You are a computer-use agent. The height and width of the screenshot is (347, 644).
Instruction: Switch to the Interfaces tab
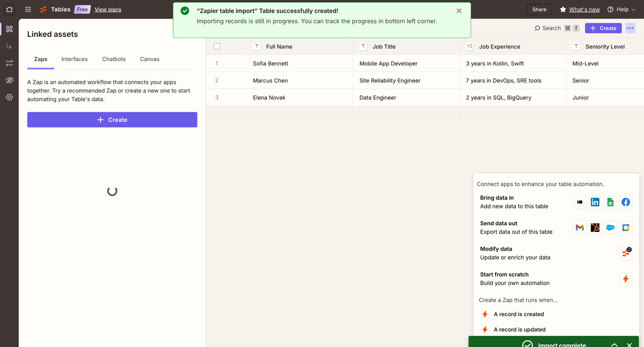click(75, 59)
